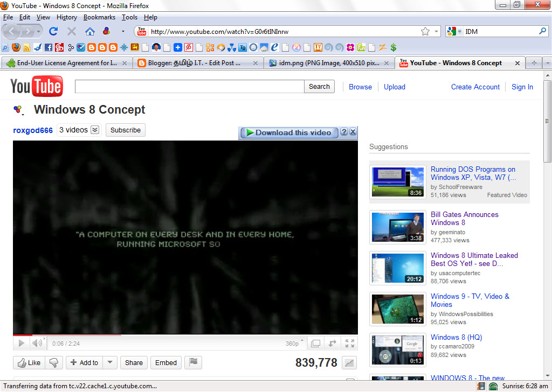552x392 pixels.
Task: Click the IDM help question mark
Action: (x=344, y=132)
